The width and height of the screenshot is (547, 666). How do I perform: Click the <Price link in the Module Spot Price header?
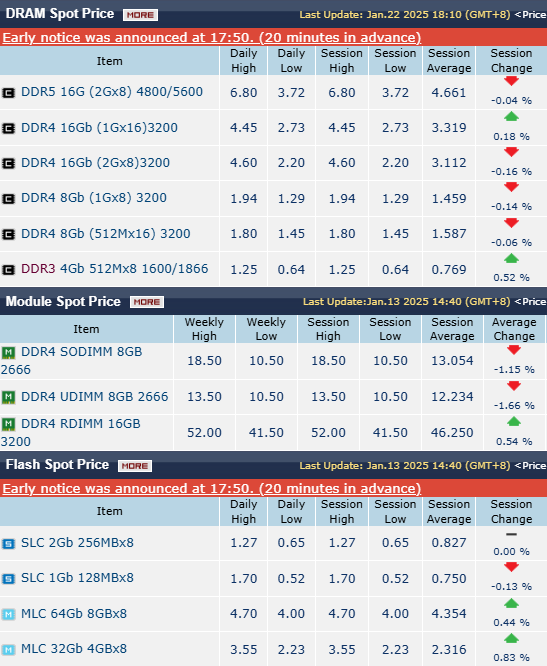530,302
